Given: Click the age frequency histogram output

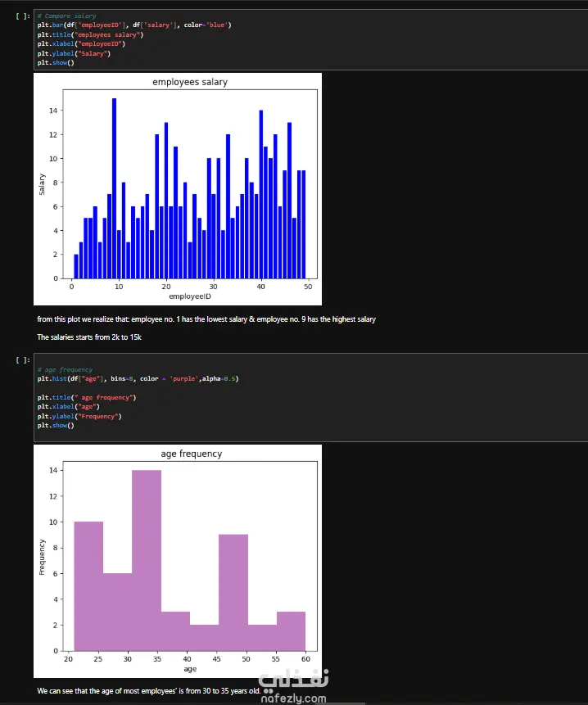Looking at the screenshot, I should [178, 561].
